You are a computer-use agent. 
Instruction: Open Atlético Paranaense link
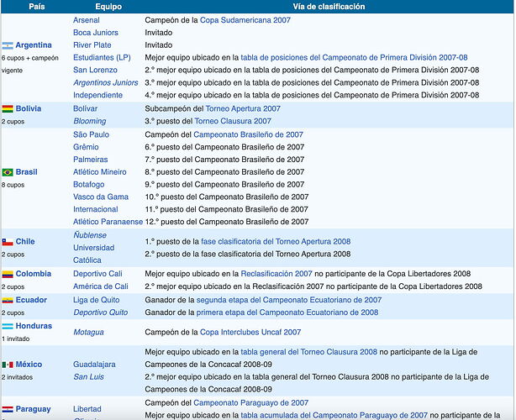[x=108, y=222]
